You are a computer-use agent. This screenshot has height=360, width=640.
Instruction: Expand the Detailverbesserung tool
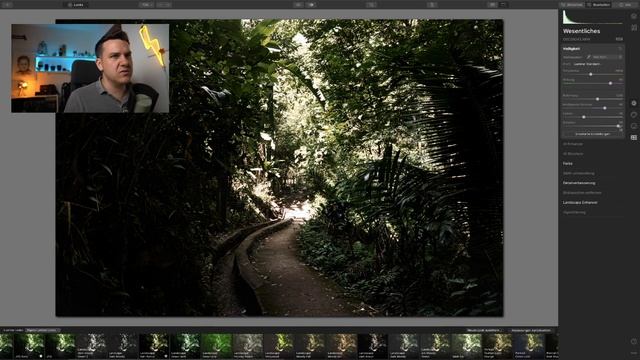pos(579,183)
